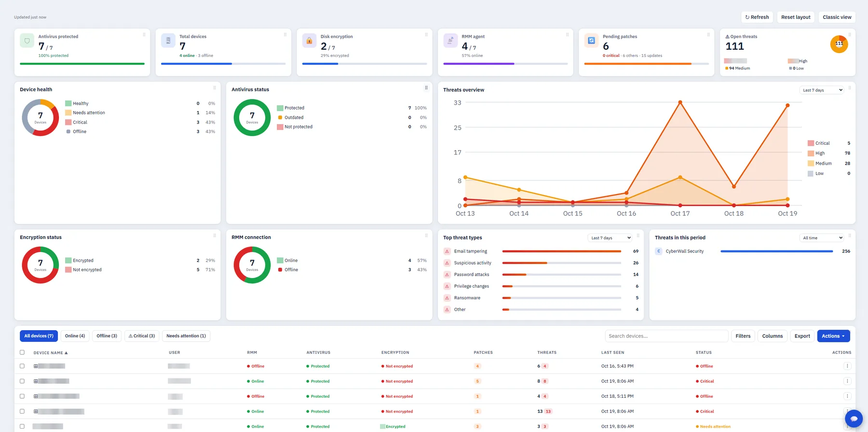The image size is (868, 432).
Task: Click the Disk encryption lock icon
Action: tap(310, 41)
